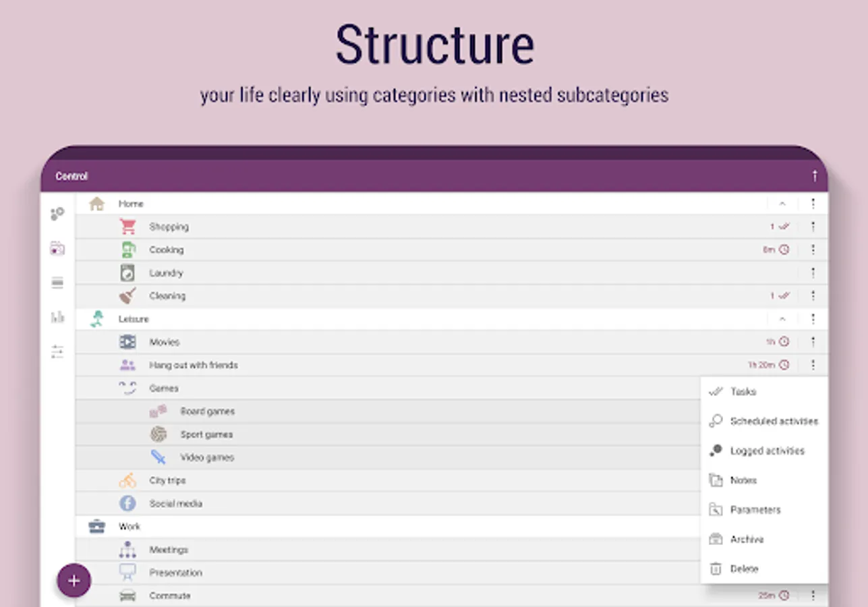Viewport: 868px width, 607px height.
Task: Click the Games label text
Action: tap(164, 388)
